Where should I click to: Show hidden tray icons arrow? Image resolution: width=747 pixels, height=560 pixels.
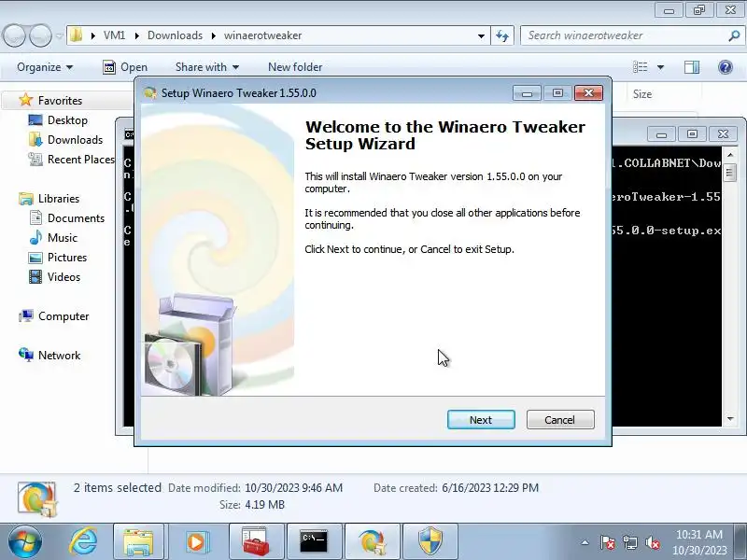[x=585, y=542]
